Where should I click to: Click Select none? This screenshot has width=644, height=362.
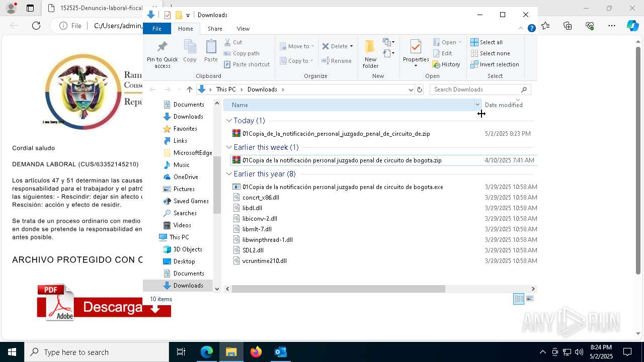click(x=490, y=53)
